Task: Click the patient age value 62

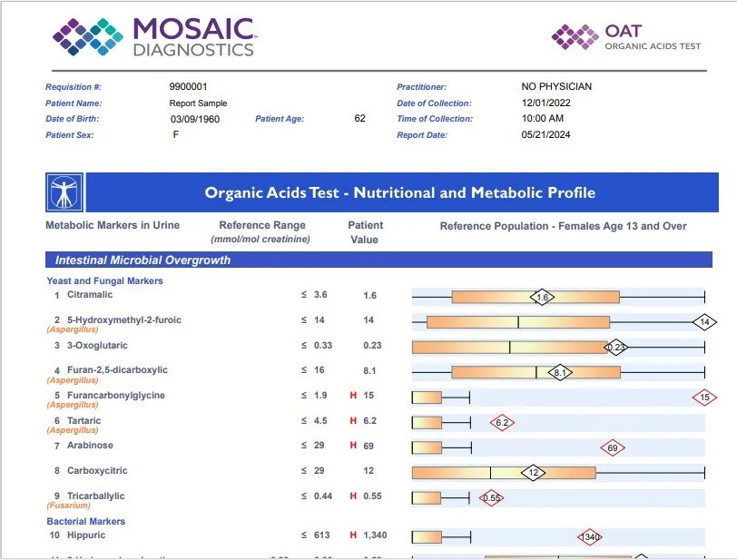Action: coord(360,119)
